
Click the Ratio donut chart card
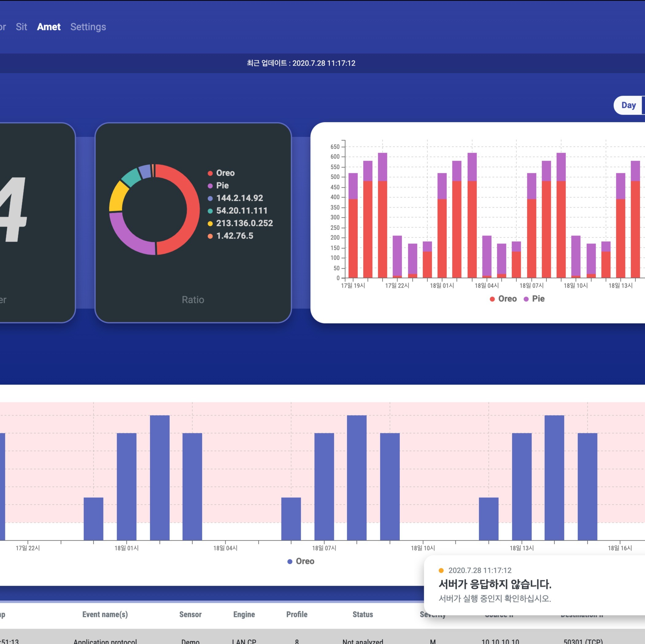pyautogui.click(x=193, y=299)
